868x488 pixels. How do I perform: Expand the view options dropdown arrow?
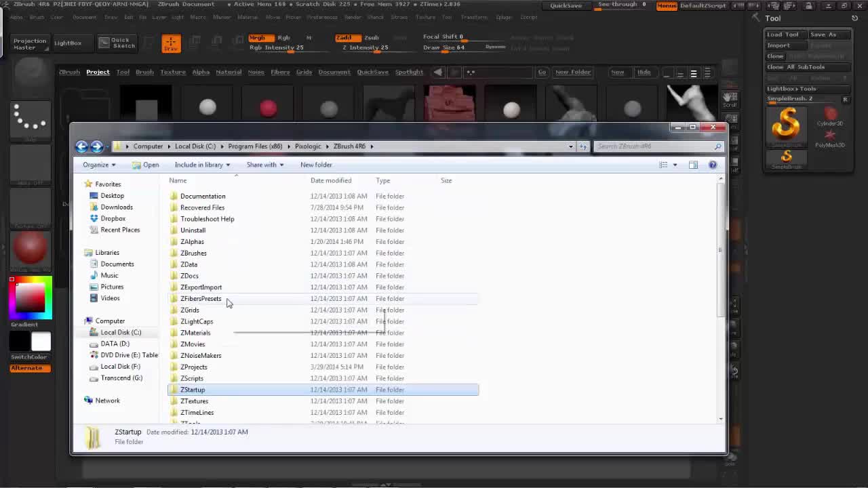pyautogui.click(x=675, y=165)
